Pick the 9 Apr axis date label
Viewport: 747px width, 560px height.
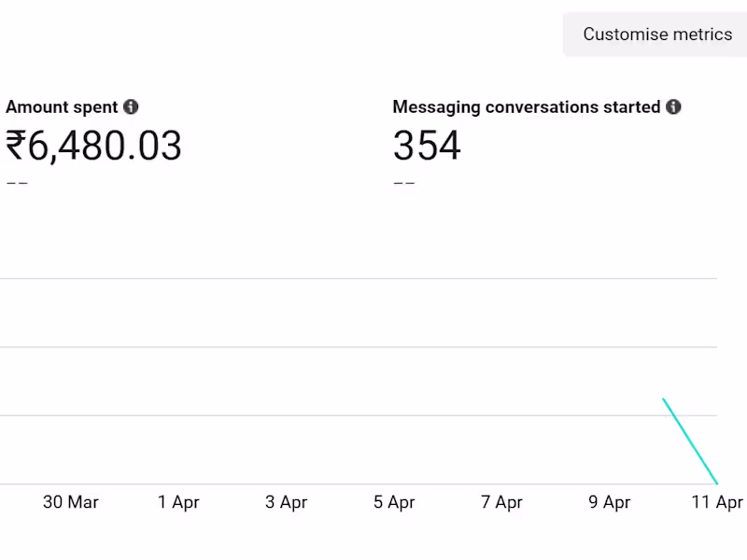610,502
